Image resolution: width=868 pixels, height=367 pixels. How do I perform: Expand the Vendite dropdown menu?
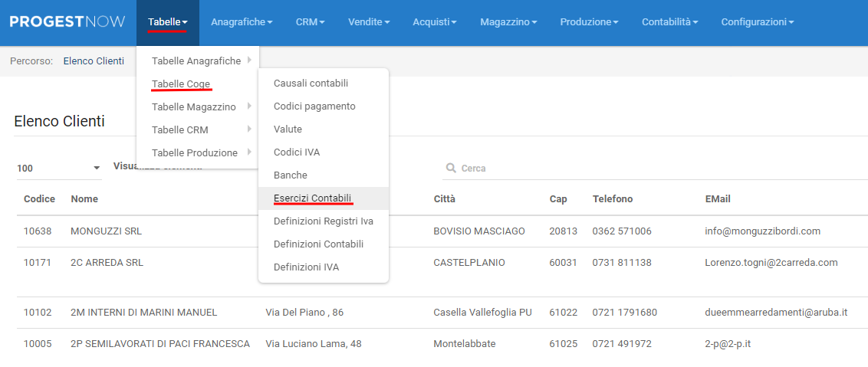pyautogui.click(x=369, y=22)
